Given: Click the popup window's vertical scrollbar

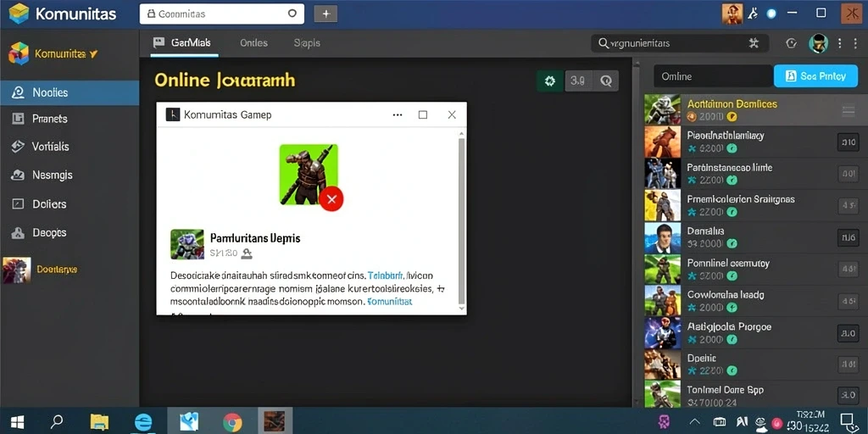Looking at the screenshot, I should coord(461,221).
